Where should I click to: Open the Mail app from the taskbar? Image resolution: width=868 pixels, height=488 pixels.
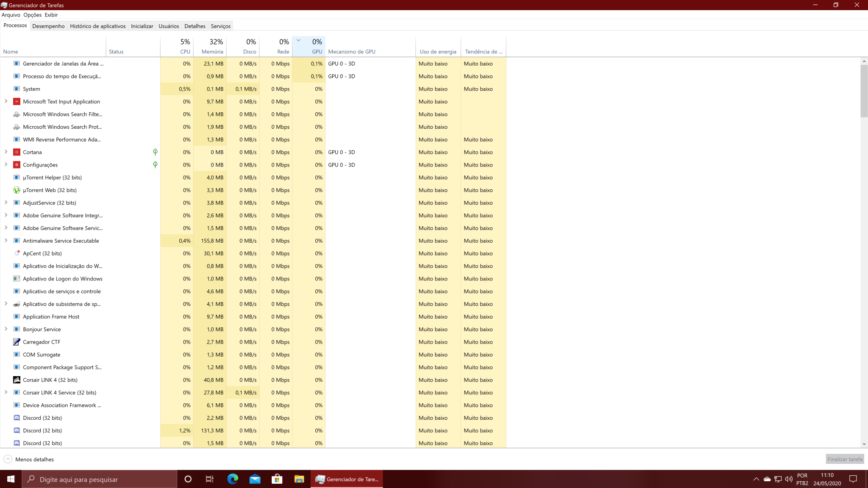(x=255, y=479)
